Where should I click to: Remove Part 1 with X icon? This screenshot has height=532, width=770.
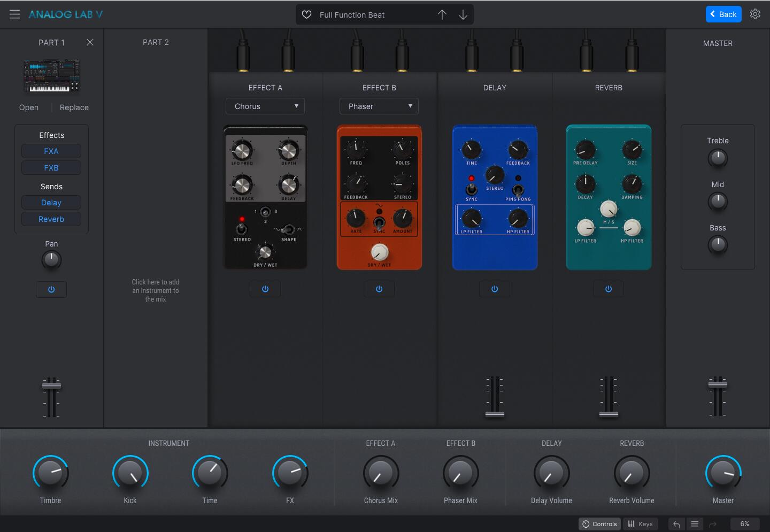point(90,42)
